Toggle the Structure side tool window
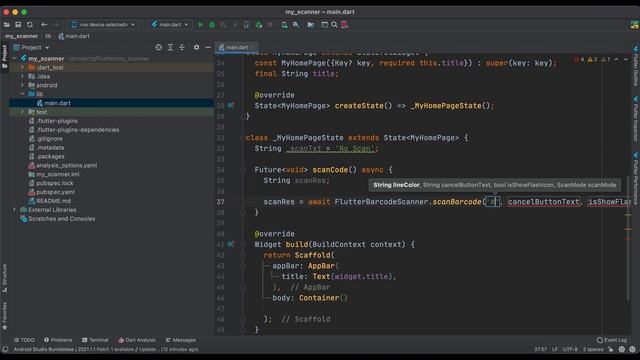 click(4, 278)
